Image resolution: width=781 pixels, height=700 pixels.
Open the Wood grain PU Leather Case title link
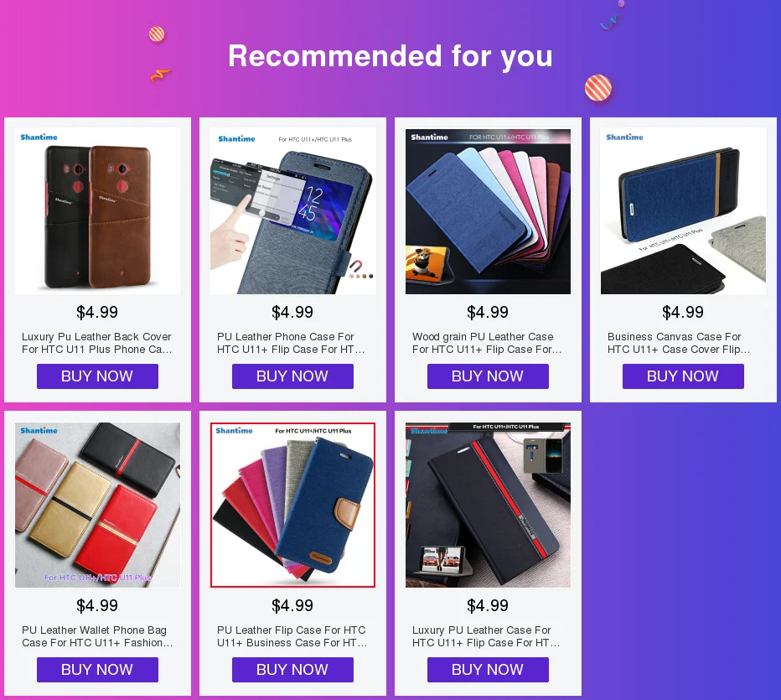click(487, 343)
